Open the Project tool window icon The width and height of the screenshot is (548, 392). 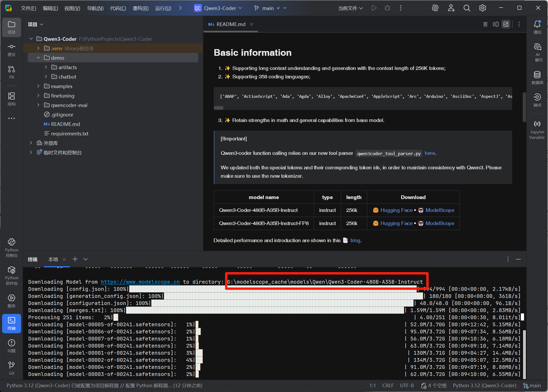(x=12, y=27)
